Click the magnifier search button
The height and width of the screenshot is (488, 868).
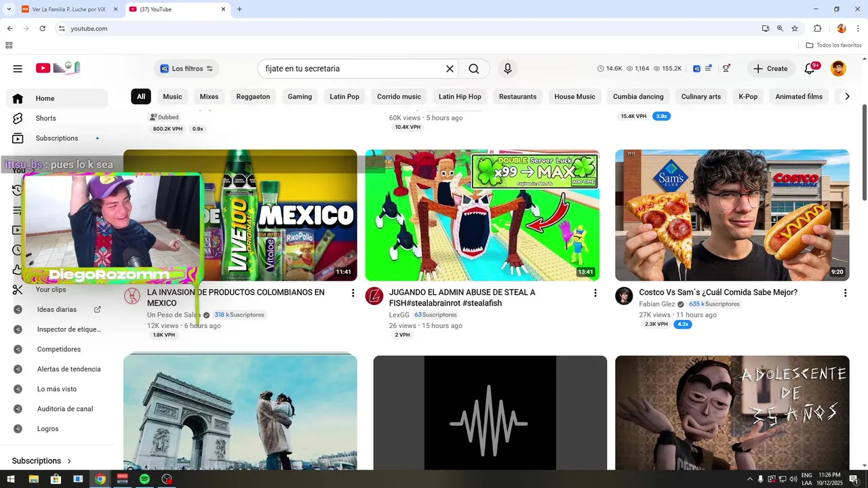[474, 68]
